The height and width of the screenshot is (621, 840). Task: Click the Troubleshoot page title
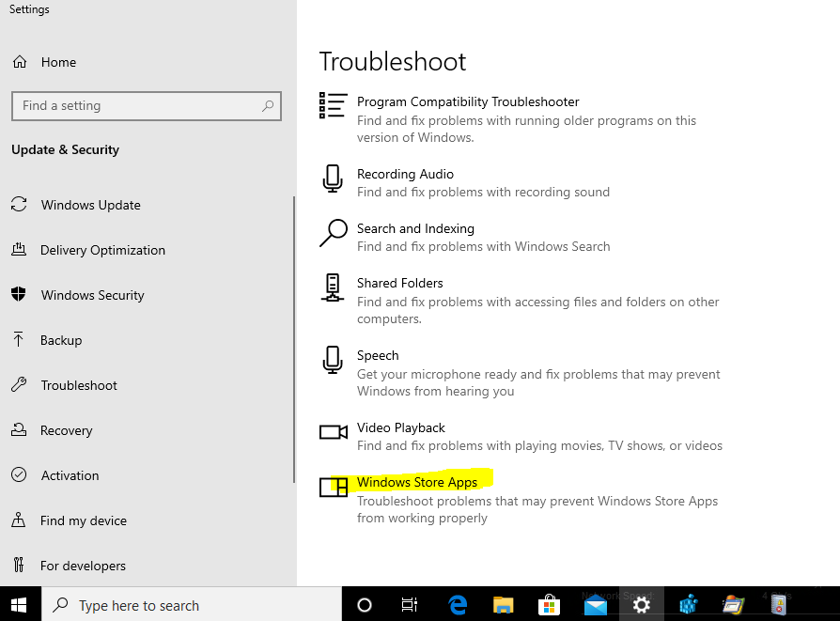393,62
